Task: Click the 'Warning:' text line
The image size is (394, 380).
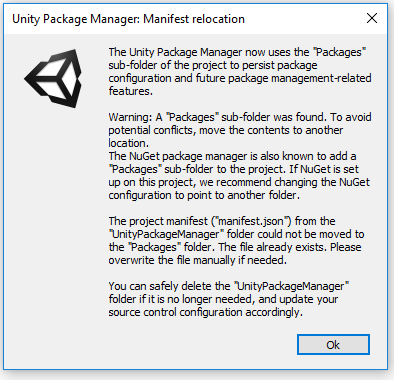Action: pyautogui.click(x=240, y=117)
